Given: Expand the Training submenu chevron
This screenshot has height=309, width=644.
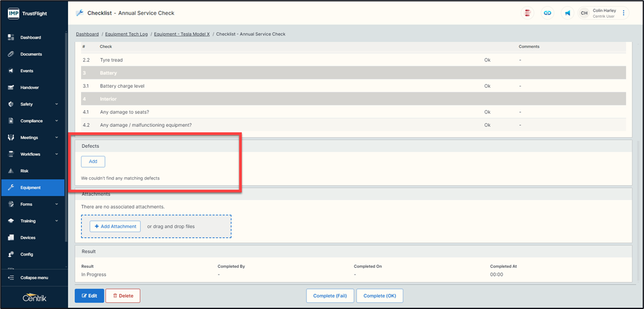Looking at the screenshot, I should coord(56,221).
